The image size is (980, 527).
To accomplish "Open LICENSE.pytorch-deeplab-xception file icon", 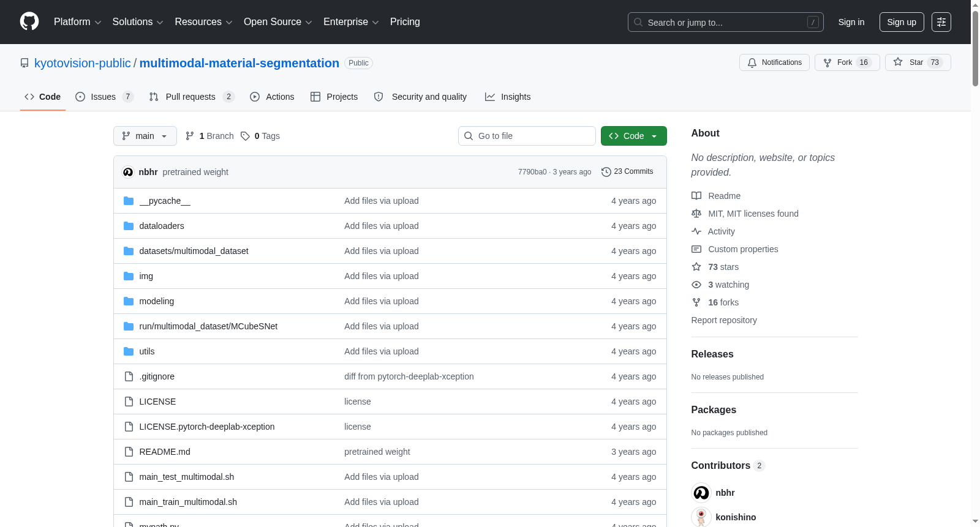I will point(129,427).
